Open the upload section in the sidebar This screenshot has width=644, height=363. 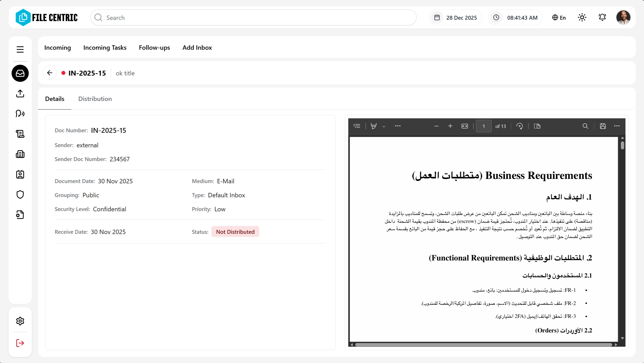20,93
